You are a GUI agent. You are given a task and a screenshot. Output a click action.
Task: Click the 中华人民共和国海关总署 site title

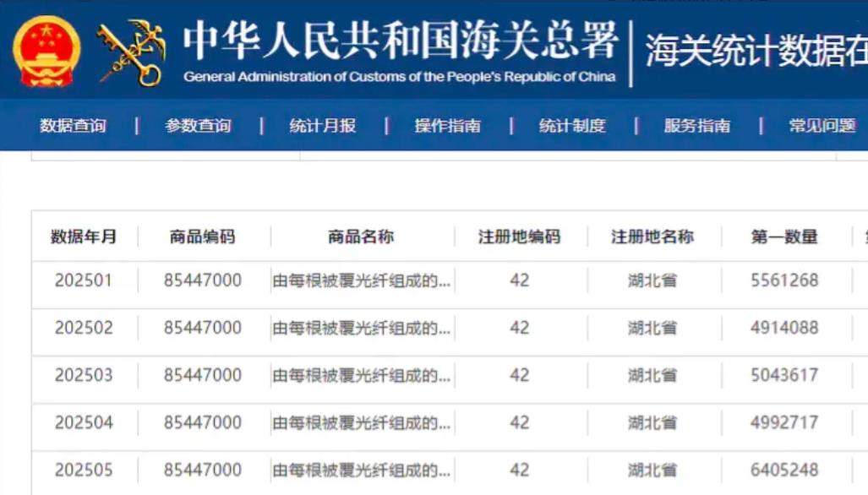401,41
